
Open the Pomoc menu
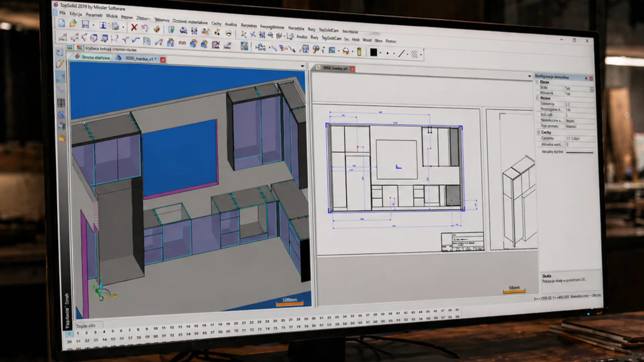coord(391,41)
